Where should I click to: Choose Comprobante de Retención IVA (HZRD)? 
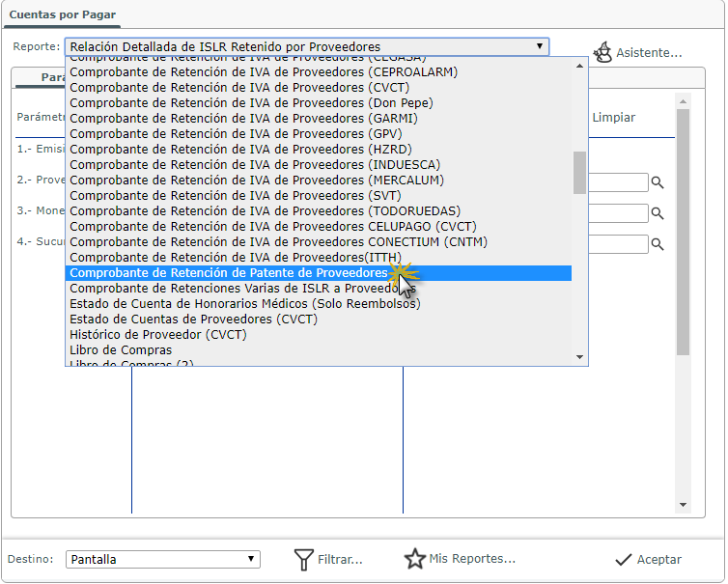pos(319,150)
